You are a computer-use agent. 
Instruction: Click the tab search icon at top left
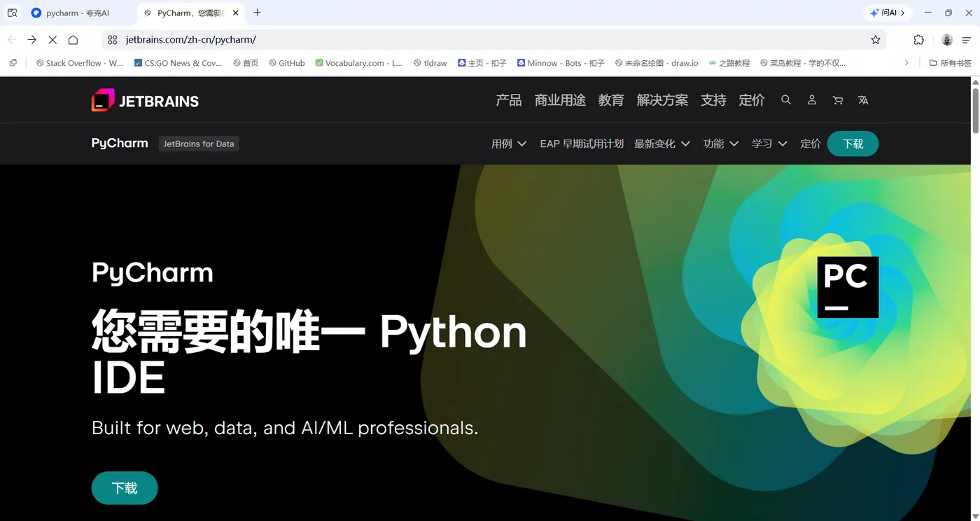tap(12, 13)
